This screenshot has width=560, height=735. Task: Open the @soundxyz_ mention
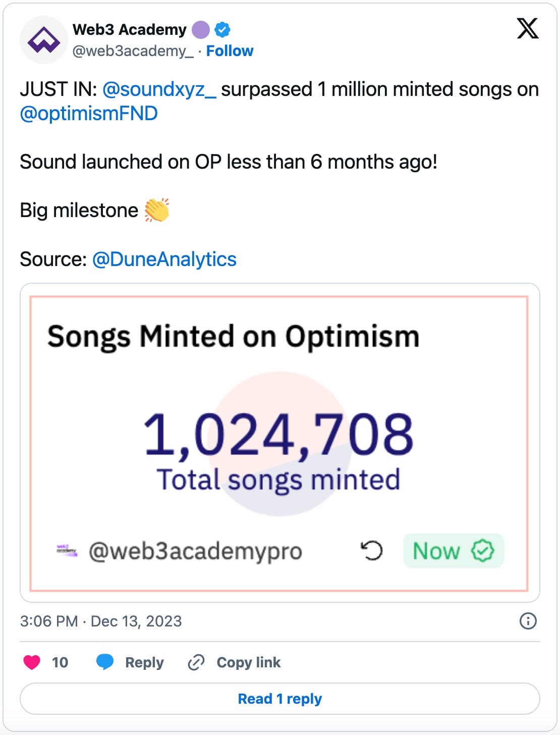(159, 89)
